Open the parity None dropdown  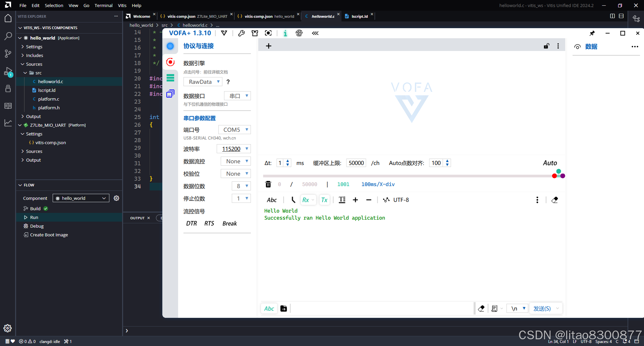pos(236,174)
